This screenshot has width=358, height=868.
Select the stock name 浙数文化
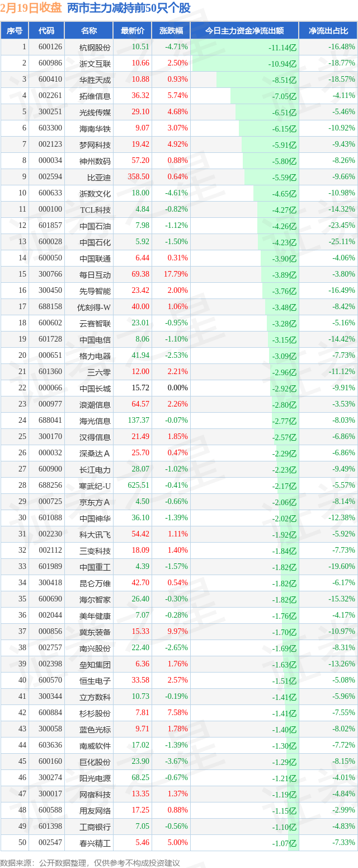tap(95, 194)
